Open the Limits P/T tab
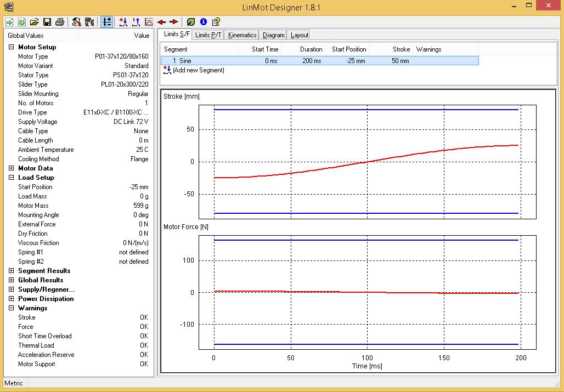Image resolution: width=564 pixels, height=392 pixels. pyautogui.click(x=208, y=35)
